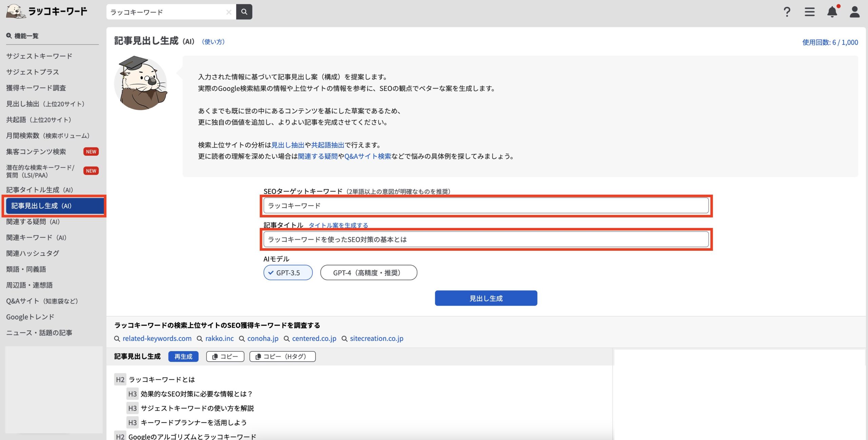Open the Q&Aサイト検索 link in description
The width and height of the screenshot is (868, 440).
click(x=368, y=156)
